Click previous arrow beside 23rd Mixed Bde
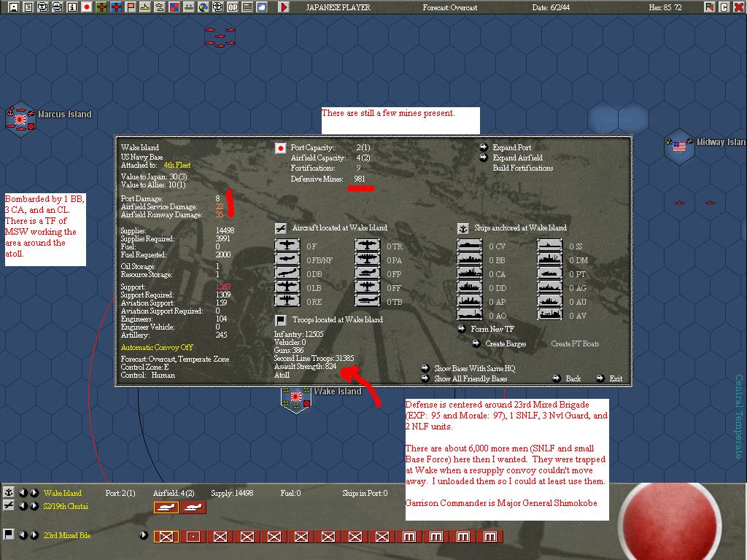The width and height of the screenshot is (747, 560). pos(23,534)
